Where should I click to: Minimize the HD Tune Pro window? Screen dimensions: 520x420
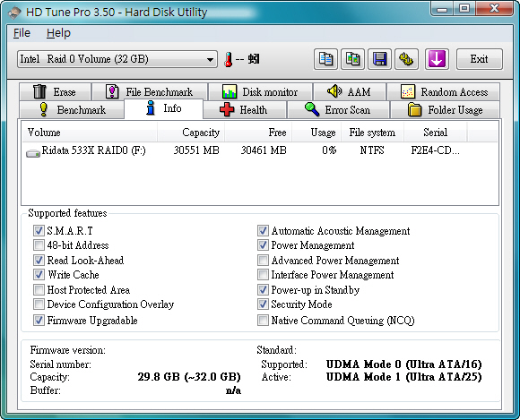pos(442,8)
